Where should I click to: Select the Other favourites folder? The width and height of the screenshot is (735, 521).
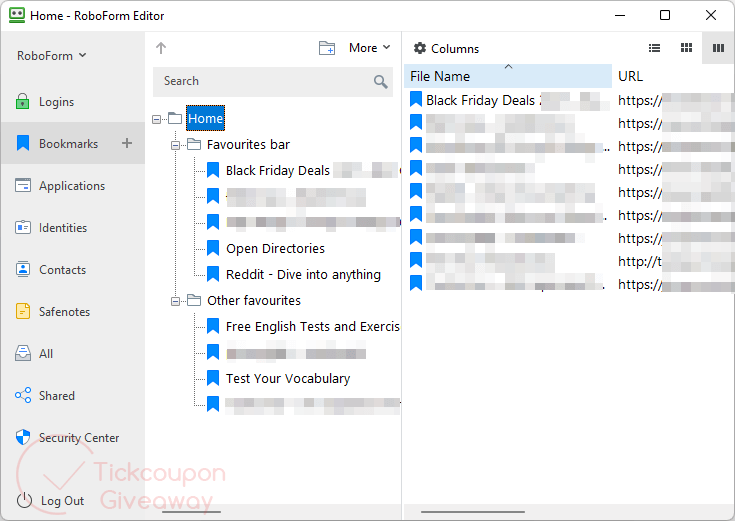click(x=254, y=301)
